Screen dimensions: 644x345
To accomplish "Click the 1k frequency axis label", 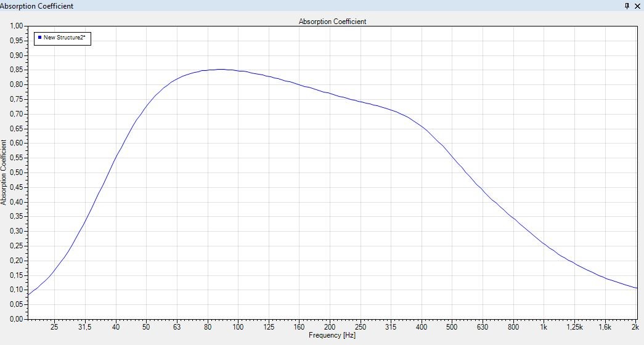I will [x=544, y=327].
